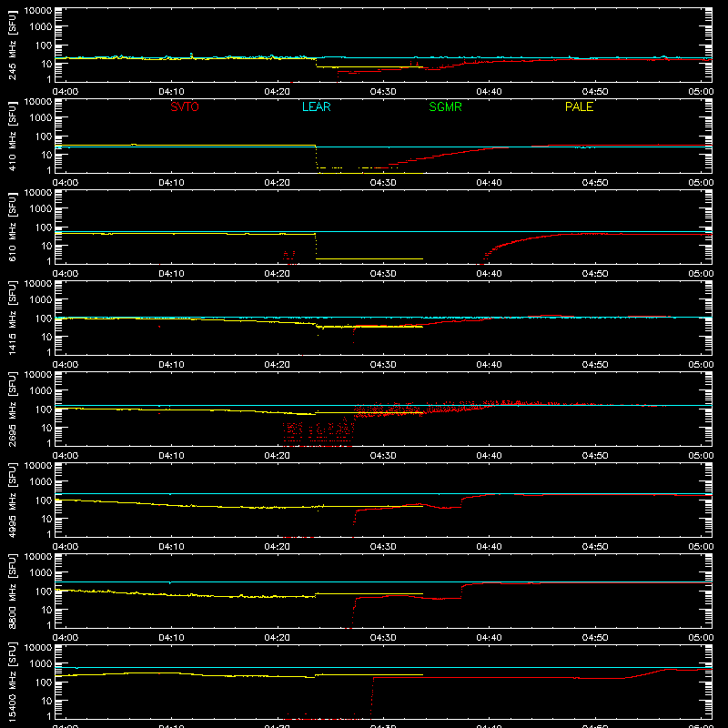Click the 100 y-tick of the 610 MHz panel

44,227
